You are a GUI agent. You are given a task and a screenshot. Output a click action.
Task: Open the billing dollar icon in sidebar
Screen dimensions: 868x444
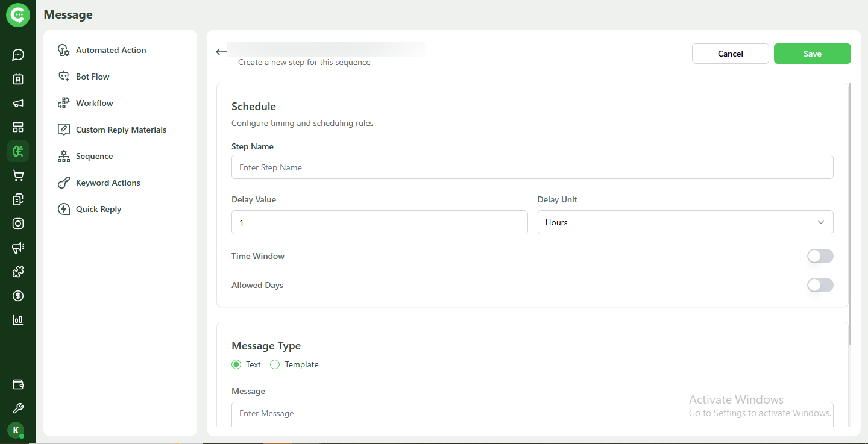point(17,296)
